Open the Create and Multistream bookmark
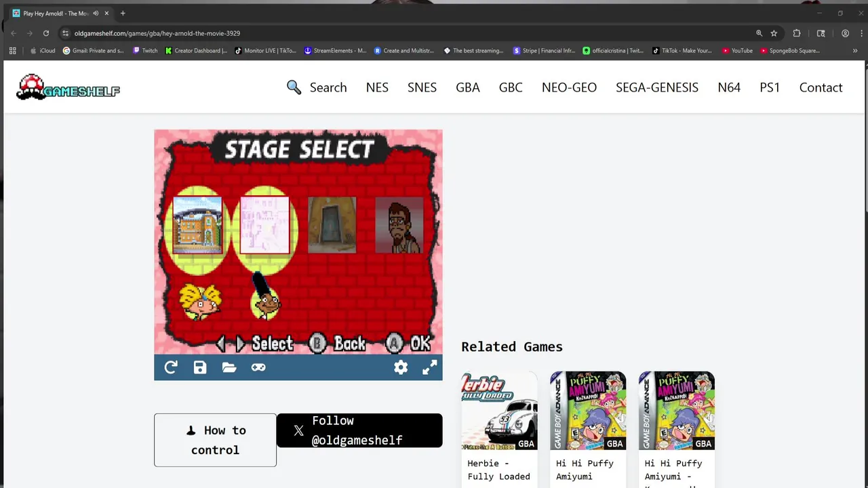This screenshot has height=488, width=868. pyautogui.click(x=405, y=51)
